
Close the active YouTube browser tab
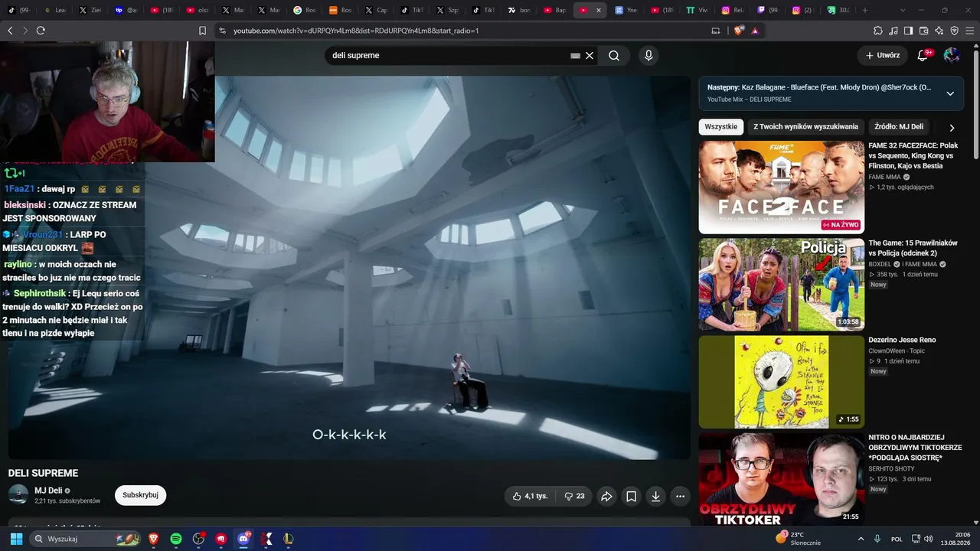pyautogui.click(x=599, y=10)
